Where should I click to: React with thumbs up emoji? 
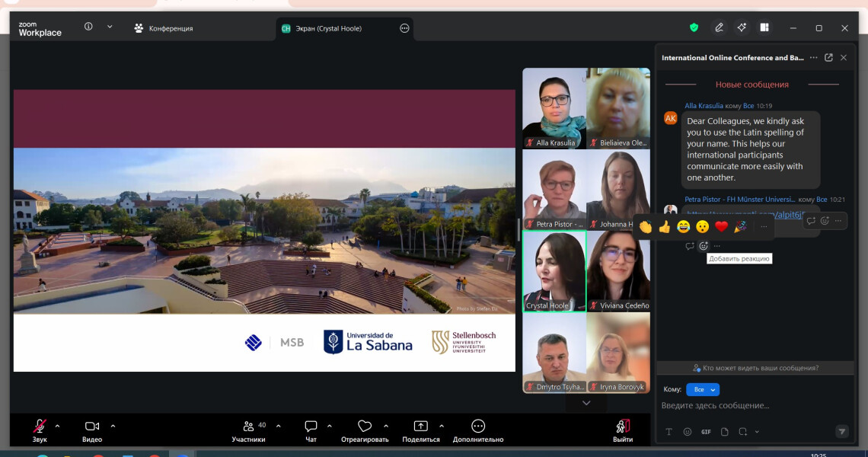pyautogui.click(x=665, y=226)
